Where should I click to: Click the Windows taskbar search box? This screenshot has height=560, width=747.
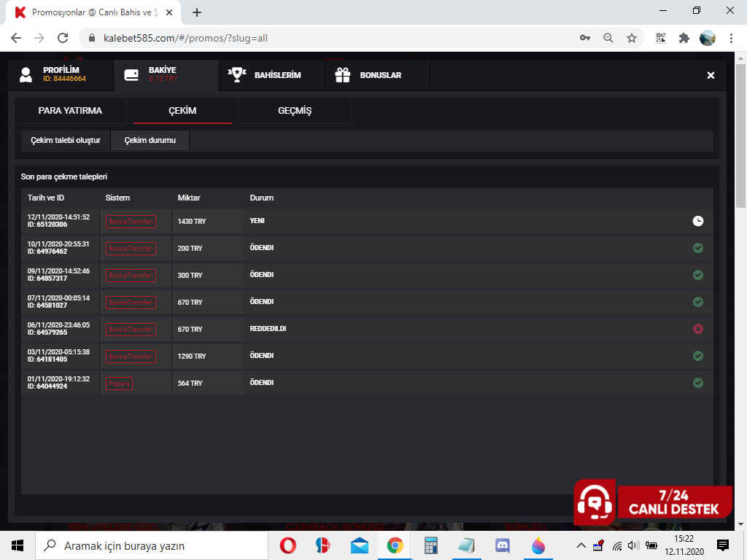click(152, 545)
